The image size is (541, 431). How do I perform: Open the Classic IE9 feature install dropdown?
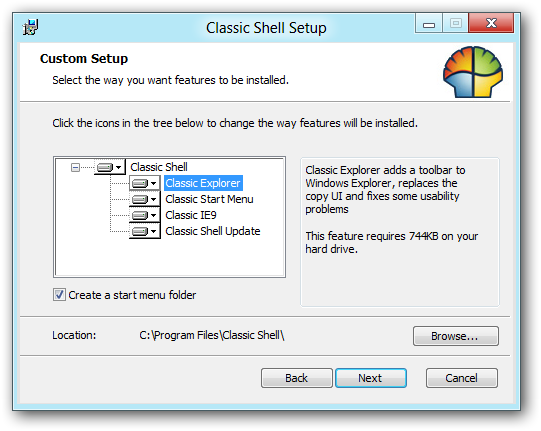(x=145, y=215)
